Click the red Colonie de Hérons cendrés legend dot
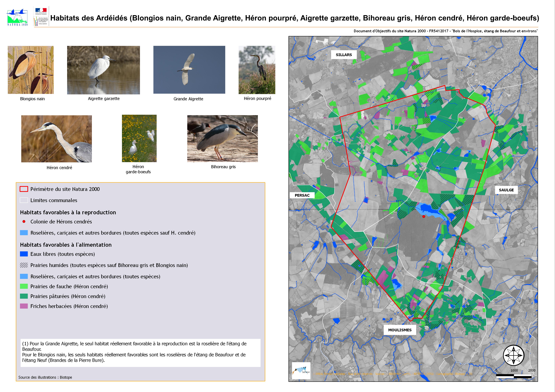 point(24,222)
